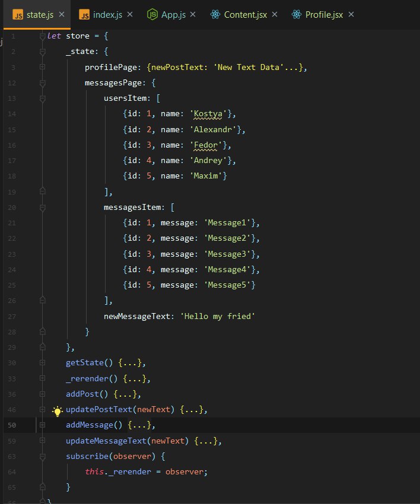Collapse the messagesItem array fold marker
This screenshot has height=504, width=420.
[x=43, y=208]
